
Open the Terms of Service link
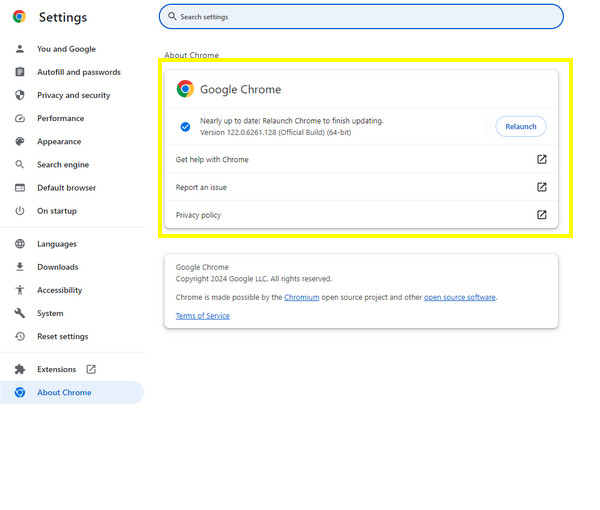click(x=203, y=316)
